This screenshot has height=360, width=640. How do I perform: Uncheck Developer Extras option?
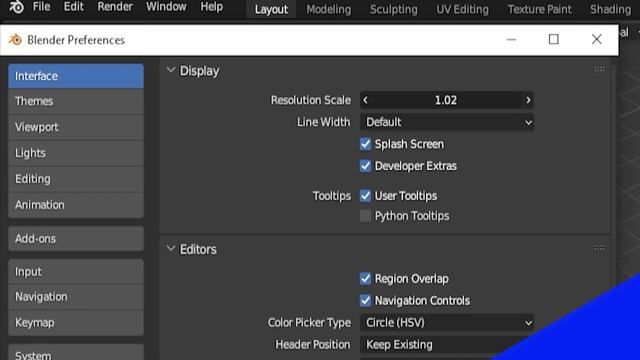[x=365, y=166]
